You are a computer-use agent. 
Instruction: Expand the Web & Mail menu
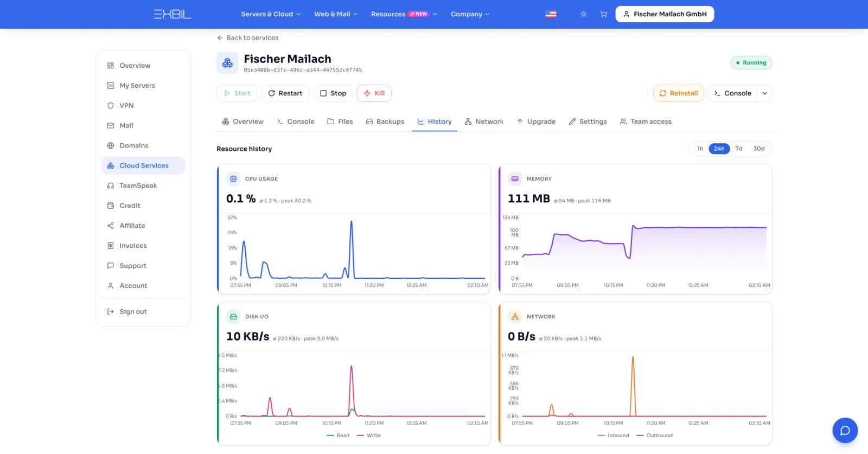click(x=336, y=14)
